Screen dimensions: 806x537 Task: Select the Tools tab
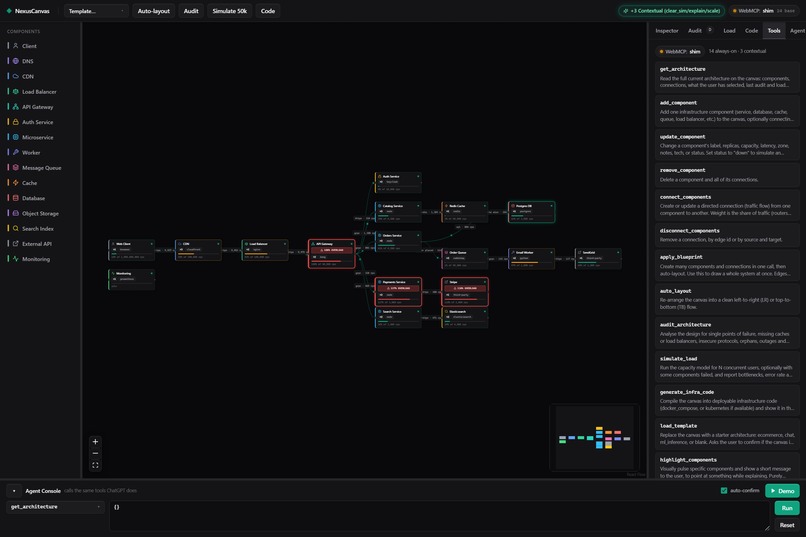click(774, 31)
